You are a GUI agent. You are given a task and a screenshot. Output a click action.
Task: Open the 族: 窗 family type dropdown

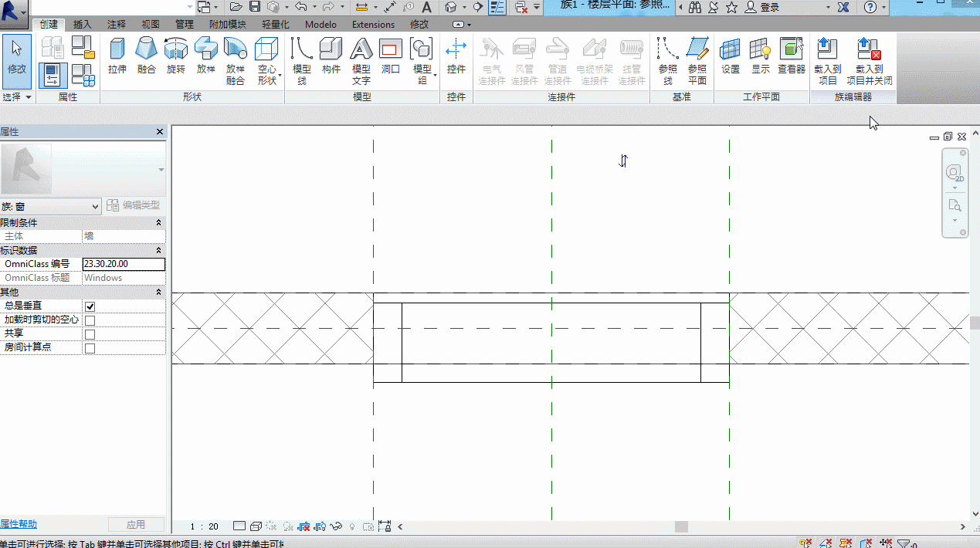51,206
